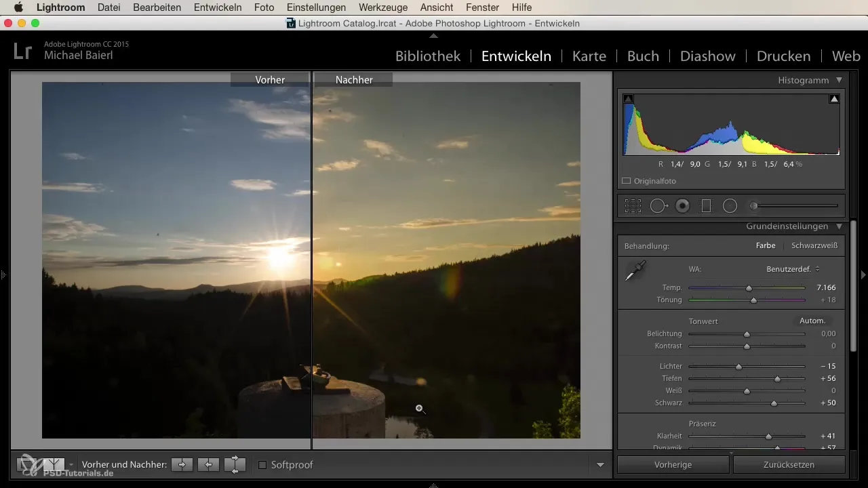Click the Autom. tone button

(x=812, y=321)
